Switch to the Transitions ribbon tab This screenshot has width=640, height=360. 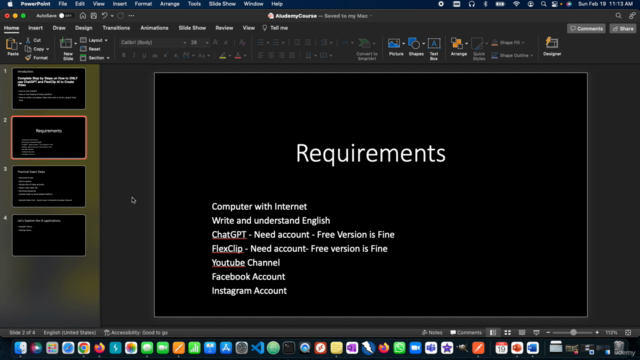[x=116, y=28]
